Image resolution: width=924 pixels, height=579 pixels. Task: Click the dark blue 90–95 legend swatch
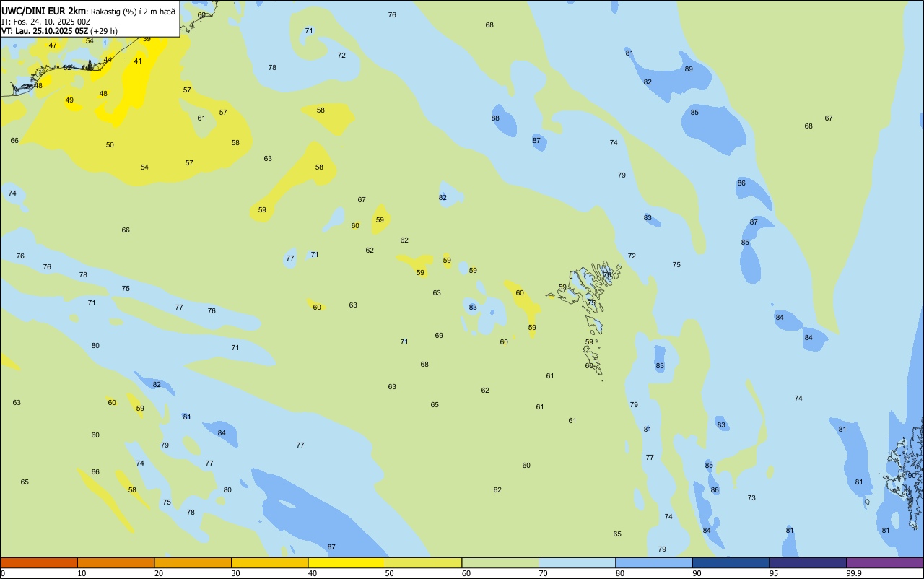tap(731, 562)
